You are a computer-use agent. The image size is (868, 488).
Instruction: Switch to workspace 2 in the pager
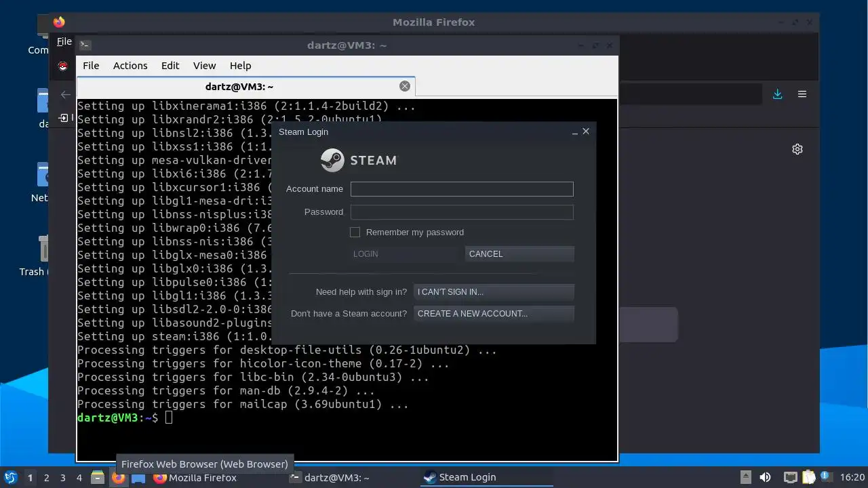[x=47, y=478]
